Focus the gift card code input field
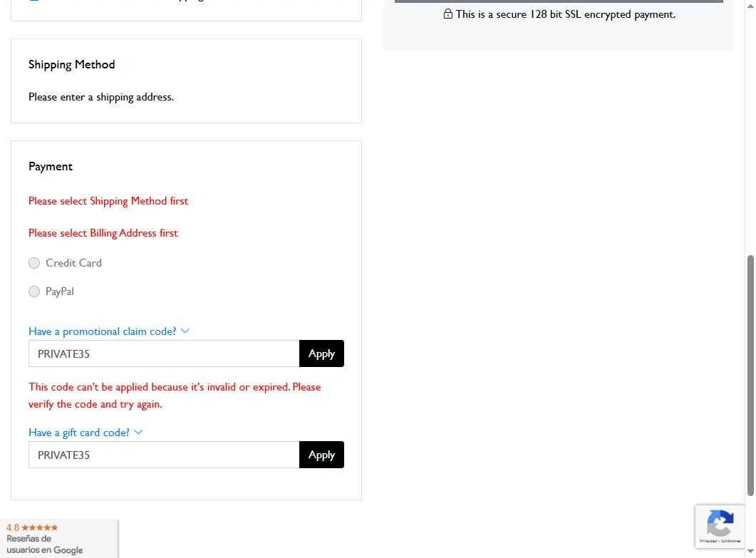Image resolution: width=756 pixels, height=558 pixels. click(x=164, y=455)
